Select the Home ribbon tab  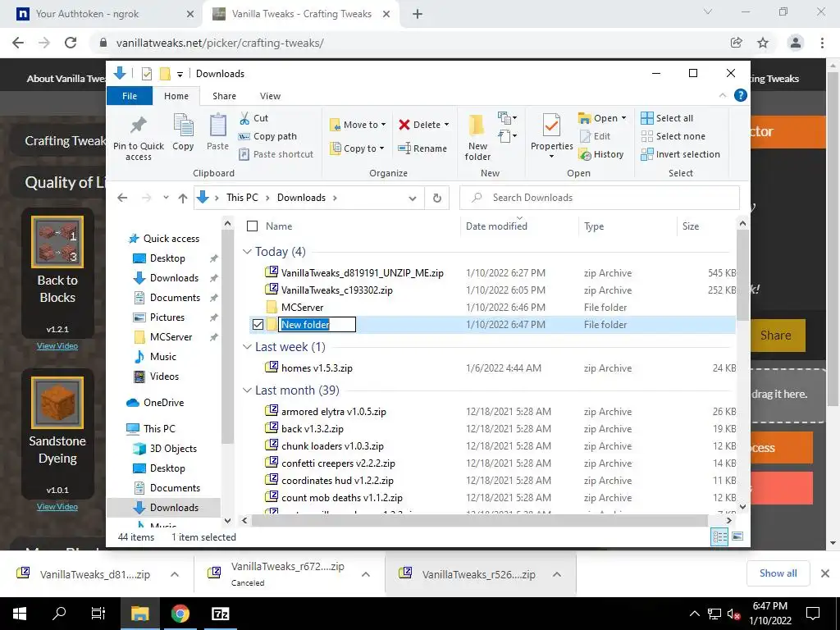(176, 96)
